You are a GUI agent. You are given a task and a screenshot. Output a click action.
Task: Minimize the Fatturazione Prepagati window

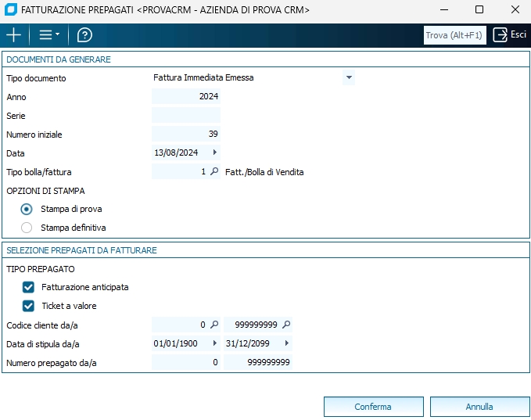pos(444,9)
